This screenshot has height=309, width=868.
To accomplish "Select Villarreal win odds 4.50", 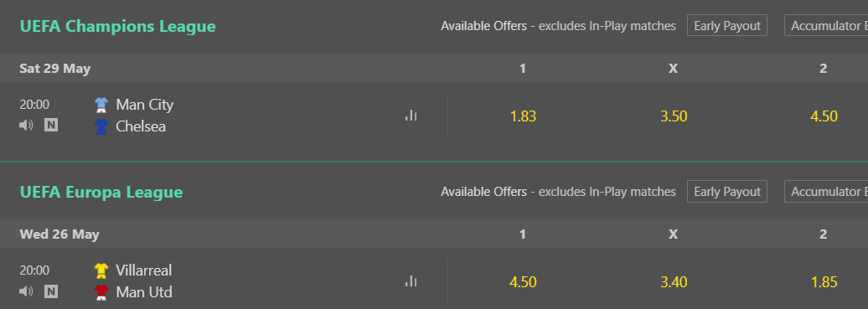I will [x=523, y=282].
